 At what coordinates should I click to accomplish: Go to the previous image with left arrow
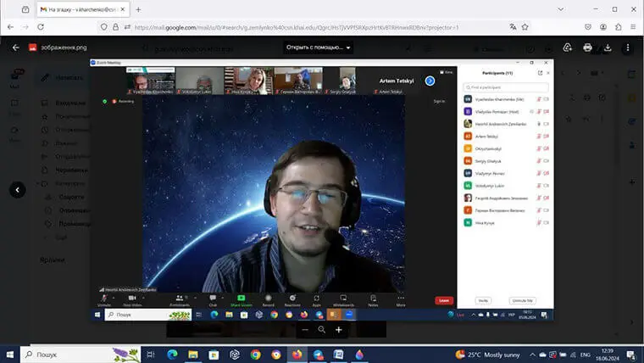click(x=18, y=190)
